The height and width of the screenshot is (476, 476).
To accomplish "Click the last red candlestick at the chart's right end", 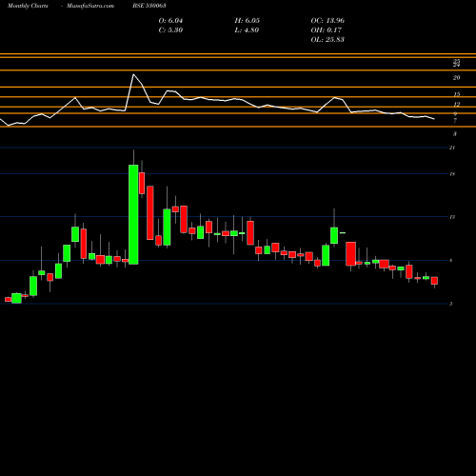I will click(434, 281).
